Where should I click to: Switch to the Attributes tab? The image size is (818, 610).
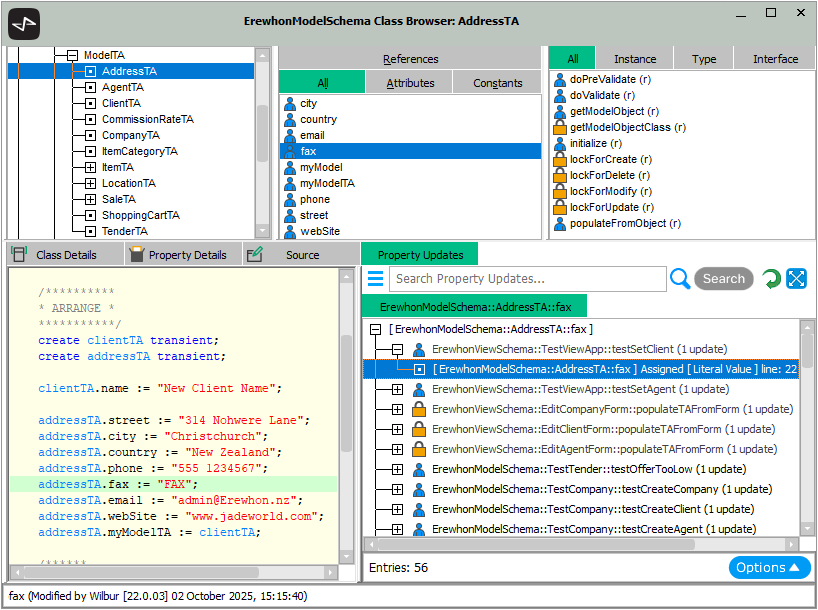tap(410, 83)
